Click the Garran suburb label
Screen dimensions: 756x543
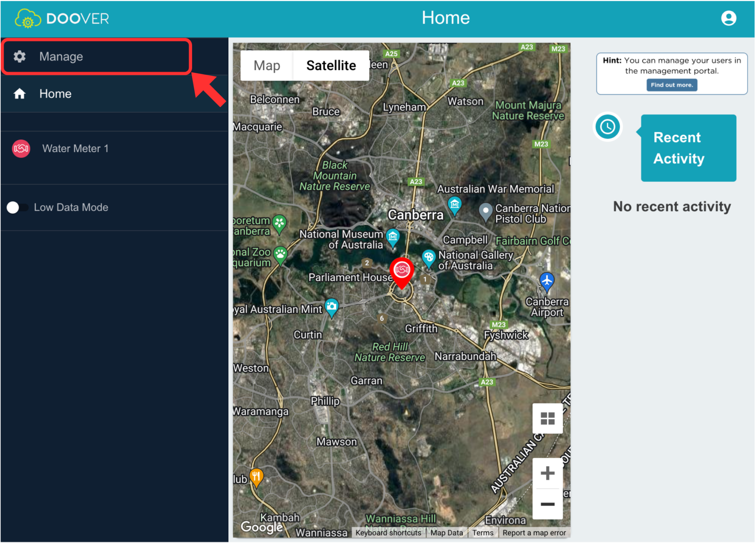coord(366,381)
